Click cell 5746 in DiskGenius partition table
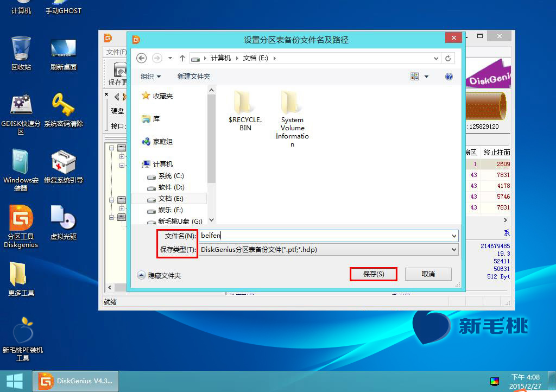Image resolution: width=556 pixels, height=392 pixels. click(503, 197)
